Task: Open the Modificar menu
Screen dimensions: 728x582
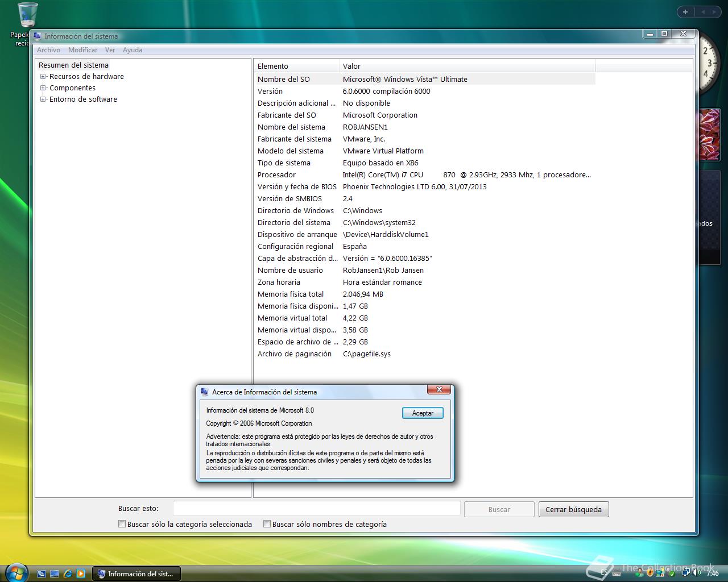Action: pyautogui.click(x=82, y=50)
